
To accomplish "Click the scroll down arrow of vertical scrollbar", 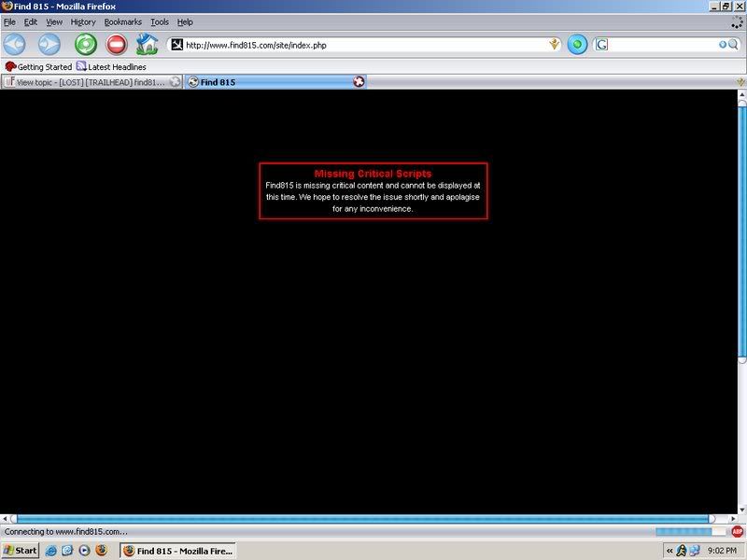I will [742, 510].
